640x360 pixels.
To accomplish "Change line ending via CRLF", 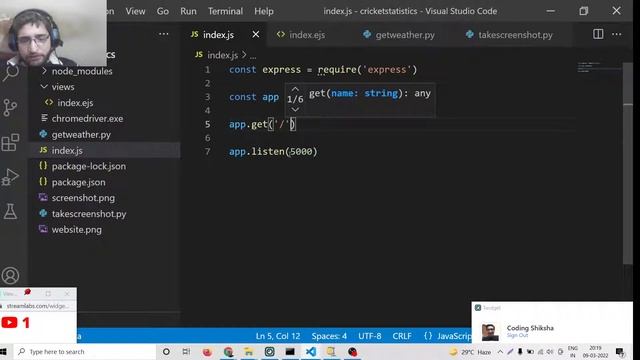I will point(402,336).
